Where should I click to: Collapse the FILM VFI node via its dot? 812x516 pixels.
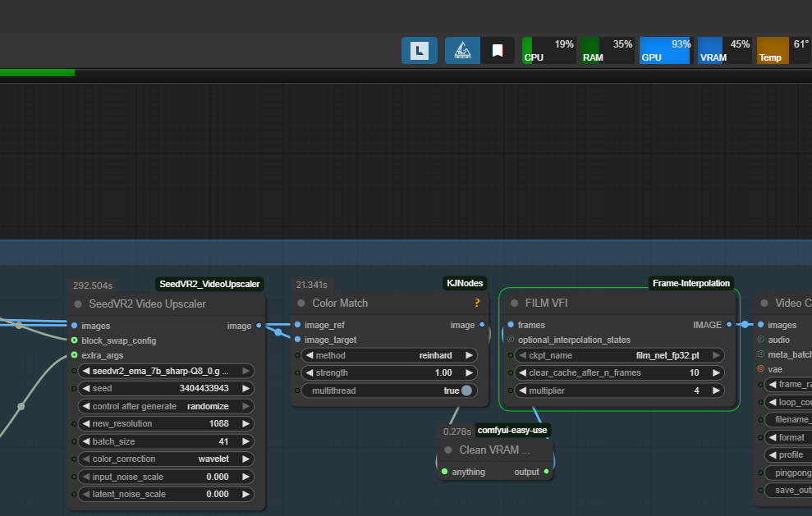[514, 304]
